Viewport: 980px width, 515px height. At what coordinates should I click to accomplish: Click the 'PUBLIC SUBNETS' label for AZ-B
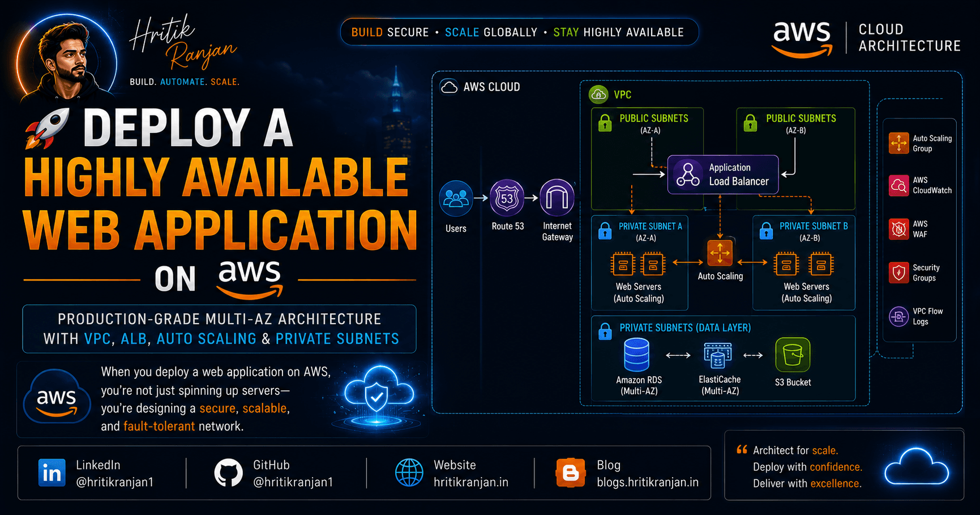[x=801, y=118]
